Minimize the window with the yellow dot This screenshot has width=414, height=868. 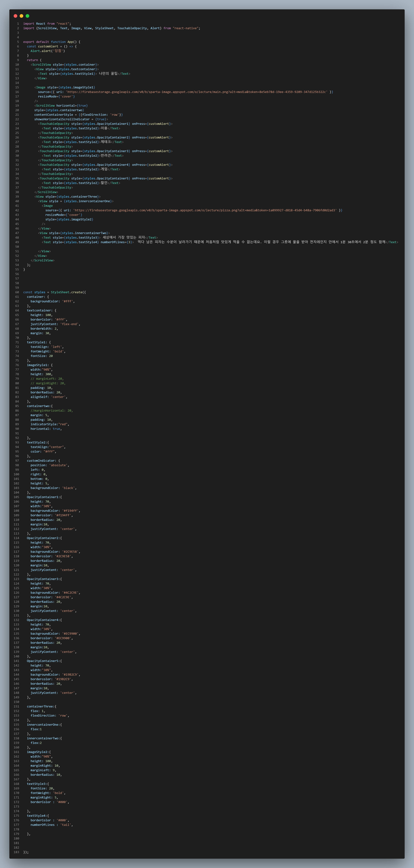22,16
